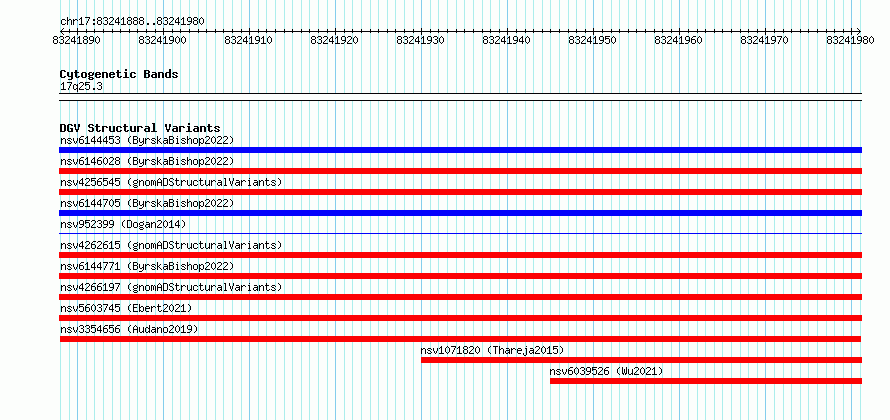The image size is (890, 420).
Task: Click ruler position 83241930
Action: tap(421, 40)
